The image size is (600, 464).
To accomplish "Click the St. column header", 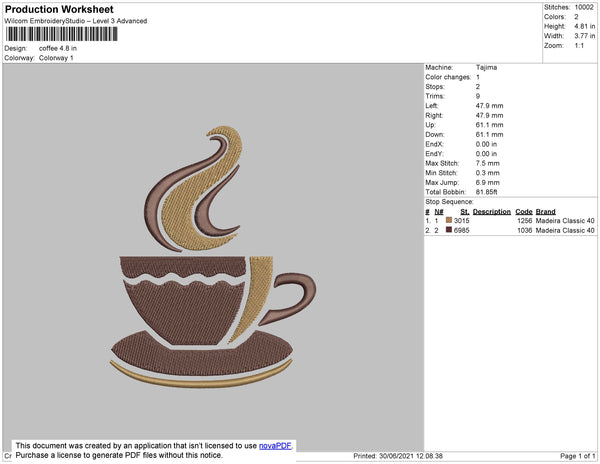I will tap(465, 212).
